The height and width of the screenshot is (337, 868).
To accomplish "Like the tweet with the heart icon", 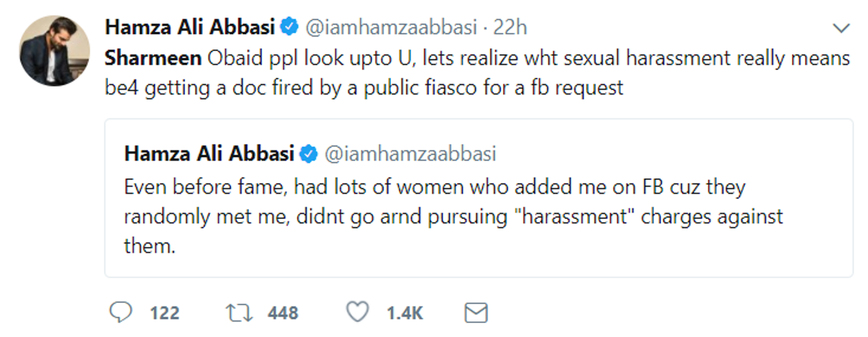I will point(358,312).
